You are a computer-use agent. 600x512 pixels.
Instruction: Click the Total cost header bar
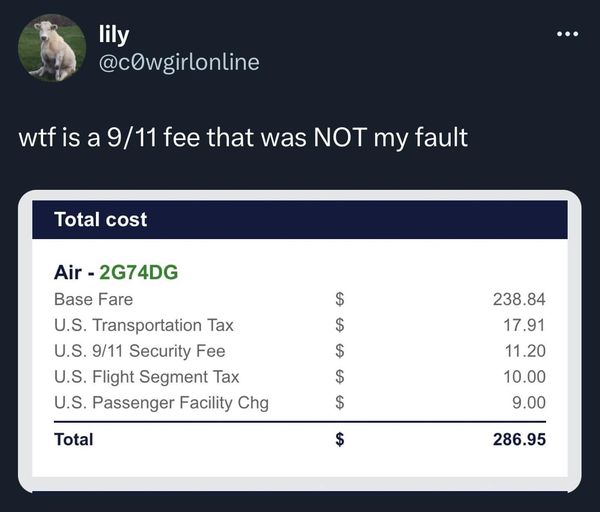(x=300, y=219)
